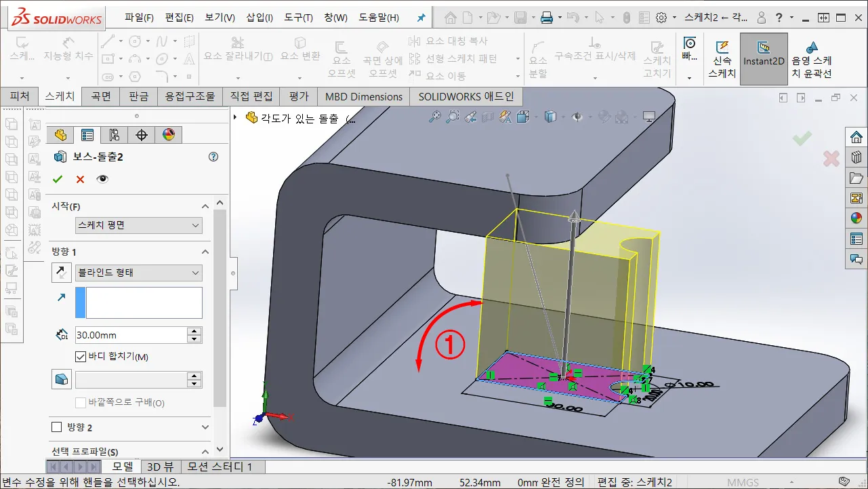Image resolution: width=868 pixels, height=489 pixels.
Task: Open the 보기(V) menu
Action: coord(220,18)
